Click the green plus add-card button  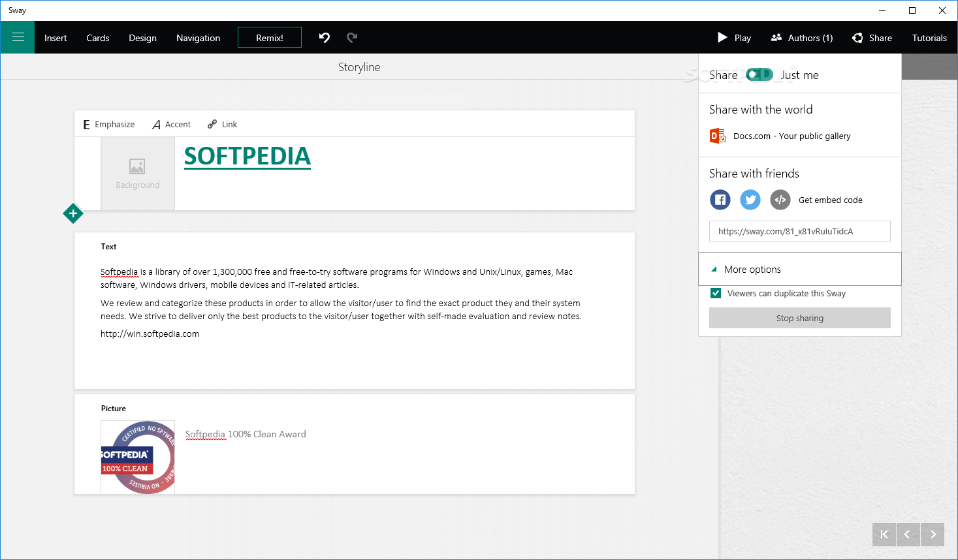click(73, 213)
